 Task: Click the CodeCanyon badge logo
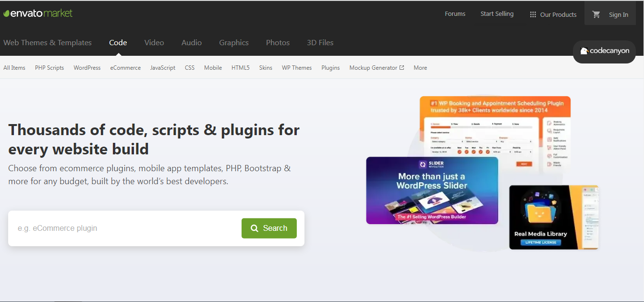604,51
